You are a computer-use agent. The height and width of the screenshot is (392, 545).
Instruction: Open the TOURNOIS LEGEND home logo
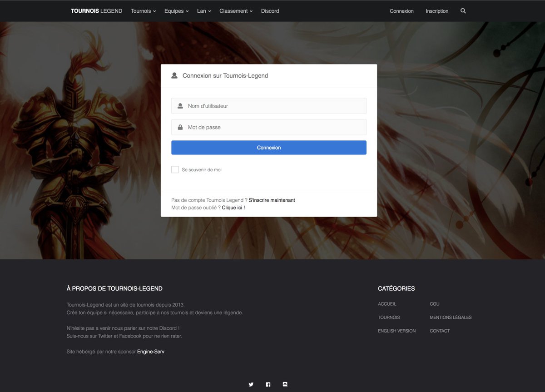(x=96, y=11)
